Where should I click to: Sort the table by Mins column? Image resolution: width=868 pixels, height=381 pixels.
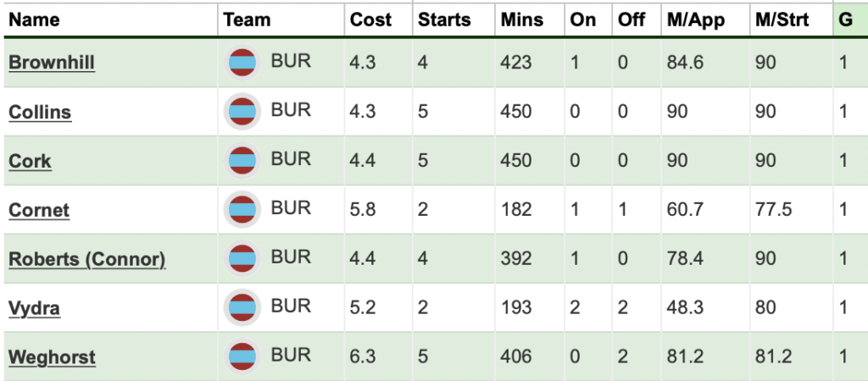point(522,20)
